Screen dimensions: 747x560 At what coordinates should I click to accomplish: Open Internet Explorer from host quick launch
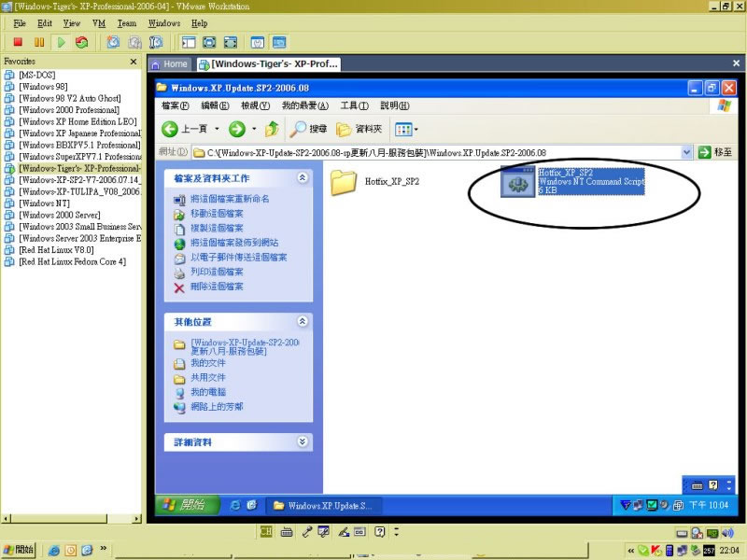coord(54,551)
